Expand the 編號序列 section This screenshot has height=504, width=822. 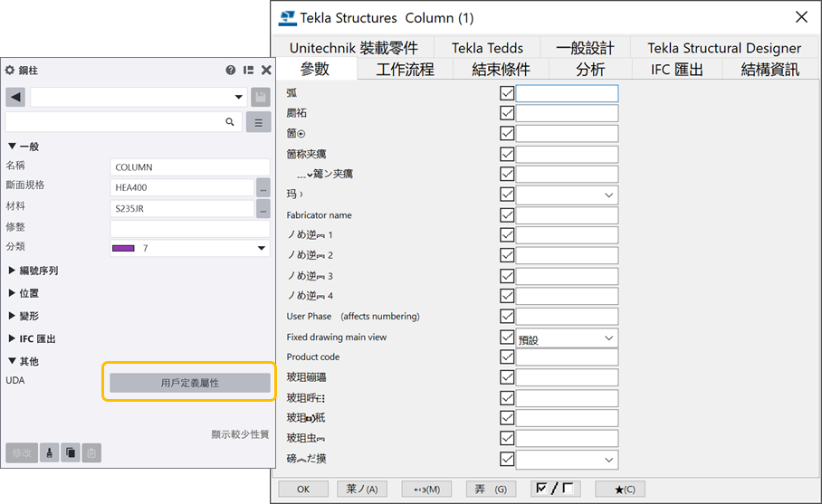(x=13, y=271)
